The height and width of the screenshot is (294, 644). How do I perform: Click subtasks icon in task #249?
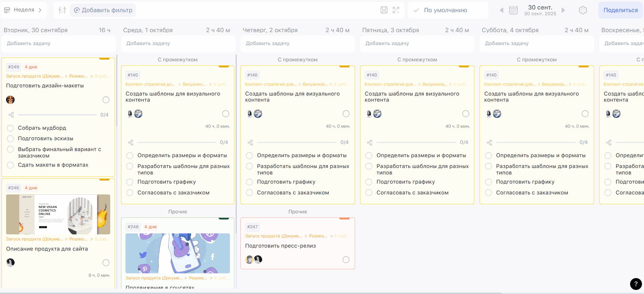point(11,115)
